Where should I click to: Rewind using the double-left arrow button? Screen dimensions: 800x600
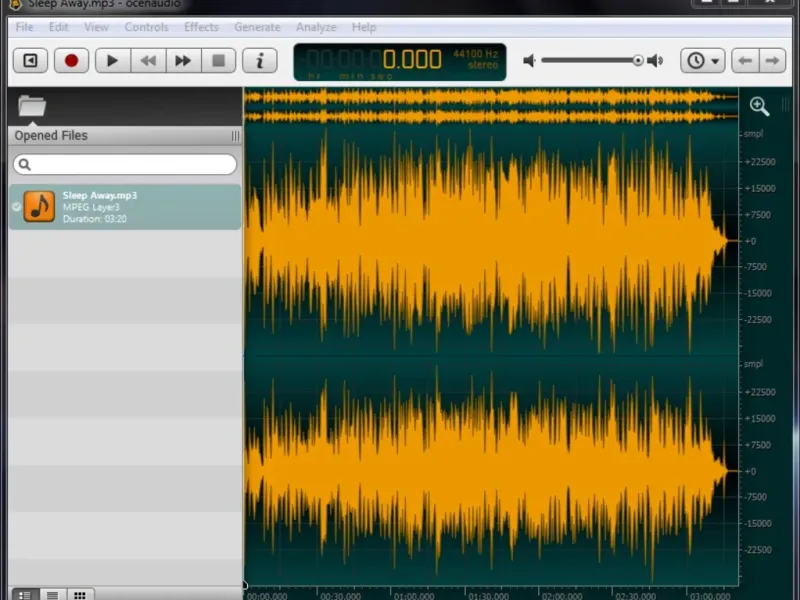(148, 61)
